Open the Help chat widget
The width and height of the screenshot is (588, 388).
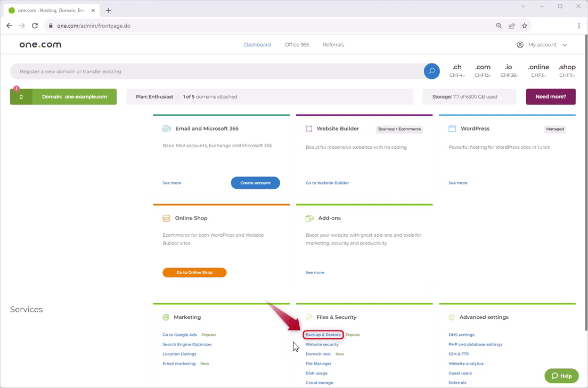[561, 376]
